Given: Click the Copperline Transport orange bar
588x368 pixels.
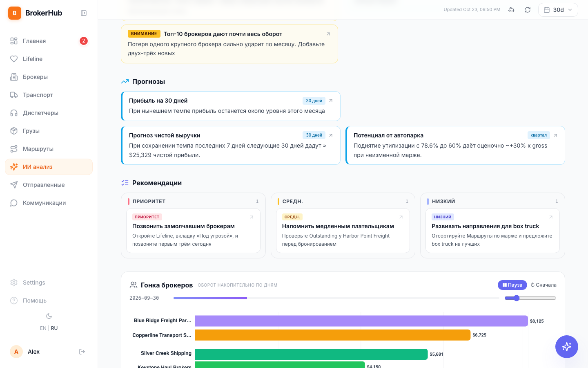Looking at the screenshot, I should point(333,335).
